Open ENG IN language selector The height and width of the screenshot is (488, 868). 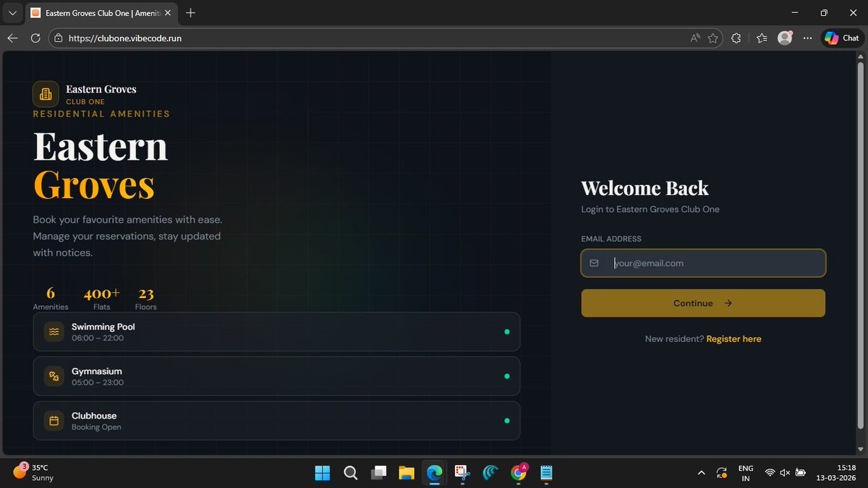pyautogui.click(x=746, y=473)
